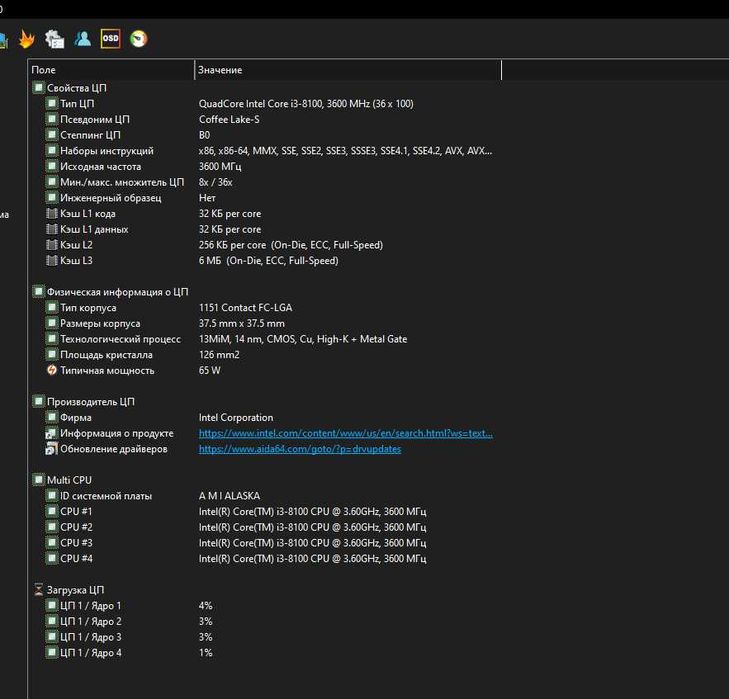Select the Multi CPU group header
The width and height of the screenshot is (729, 699).
coord(69,479)
